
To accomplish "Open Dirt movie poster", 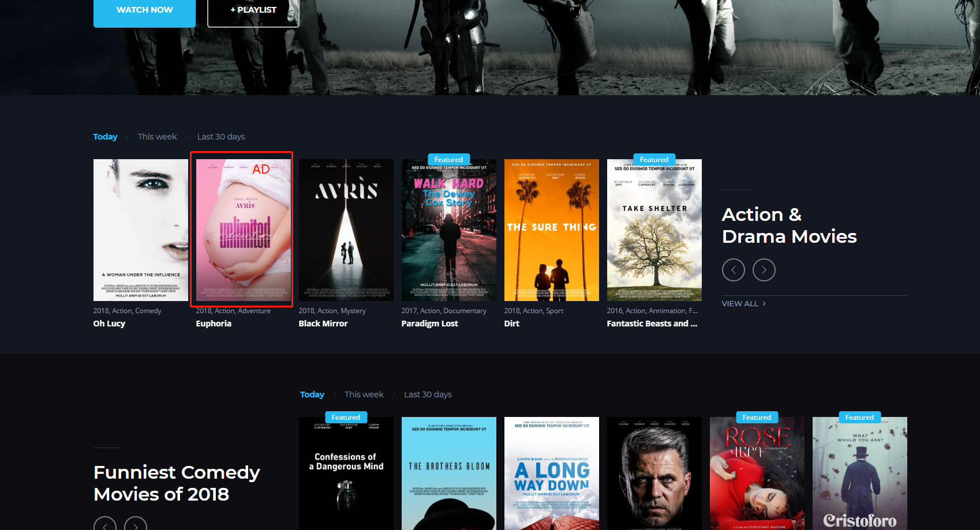I will click(552, 230).
